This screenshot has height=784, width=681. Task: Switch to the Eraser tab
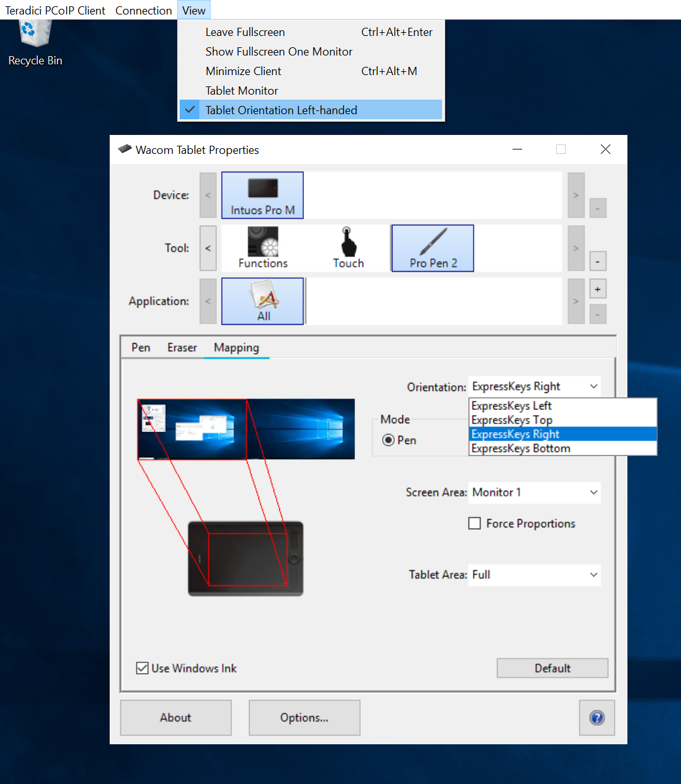pyautogui.click(x=182, y=348)
